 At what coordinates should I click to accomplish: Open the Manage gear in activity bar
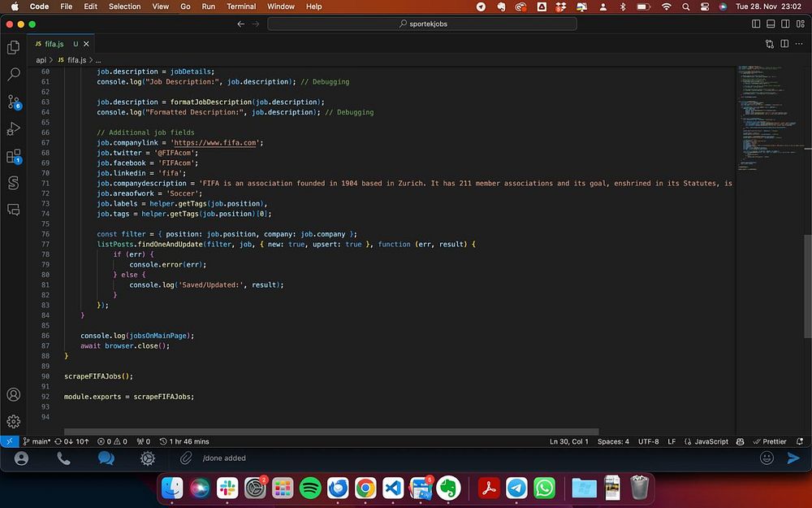click(x=13, y=421)
